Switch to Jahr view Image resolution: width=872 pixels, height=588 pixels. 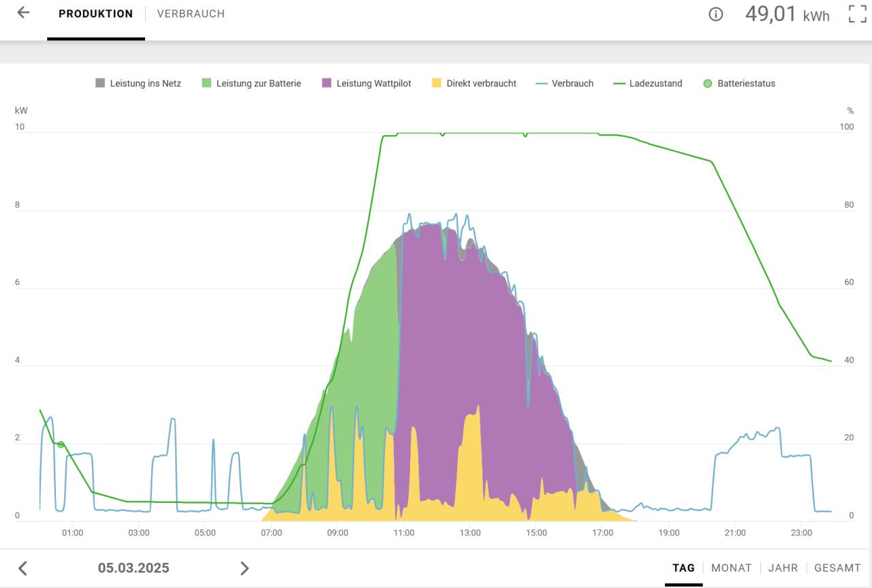(x=783, y=568)
